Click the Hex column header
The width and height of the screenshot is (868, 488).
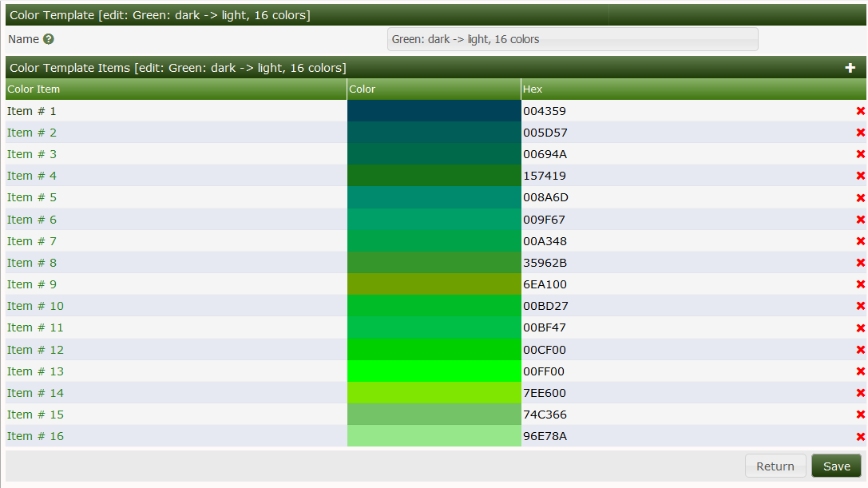pos(533,89)
